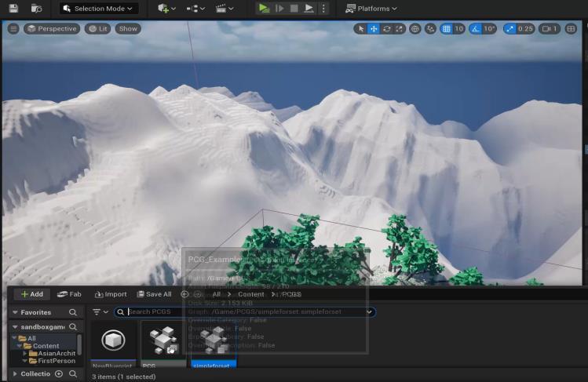Search within Favorites

coord(73,312)
